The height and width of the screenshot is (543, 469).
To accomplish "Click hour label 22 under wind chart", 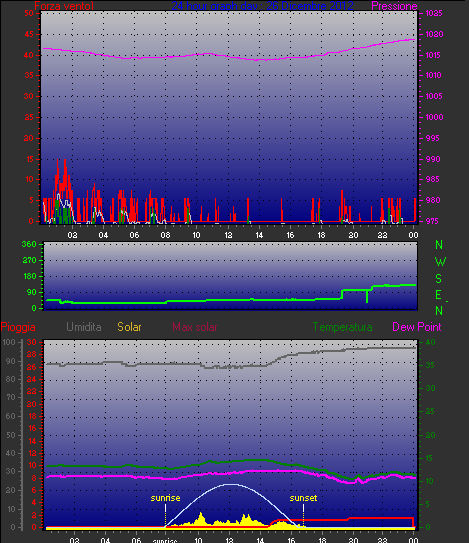I will (382, 235).
